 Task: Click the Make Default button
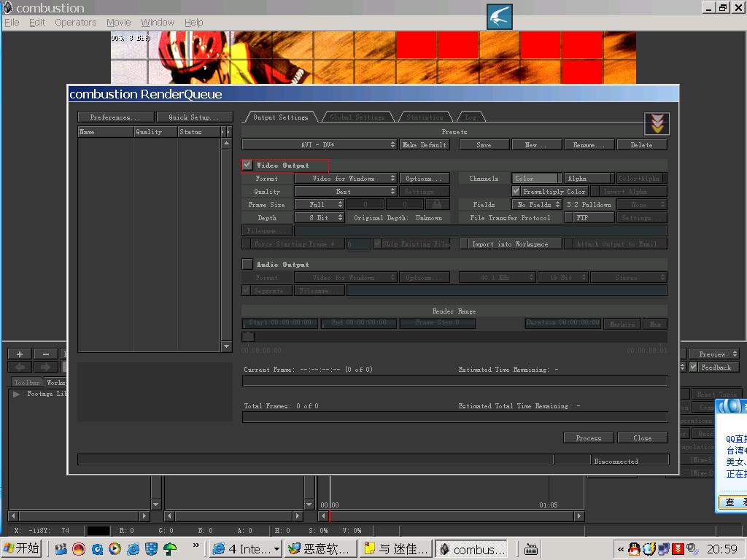coord(425,144)
